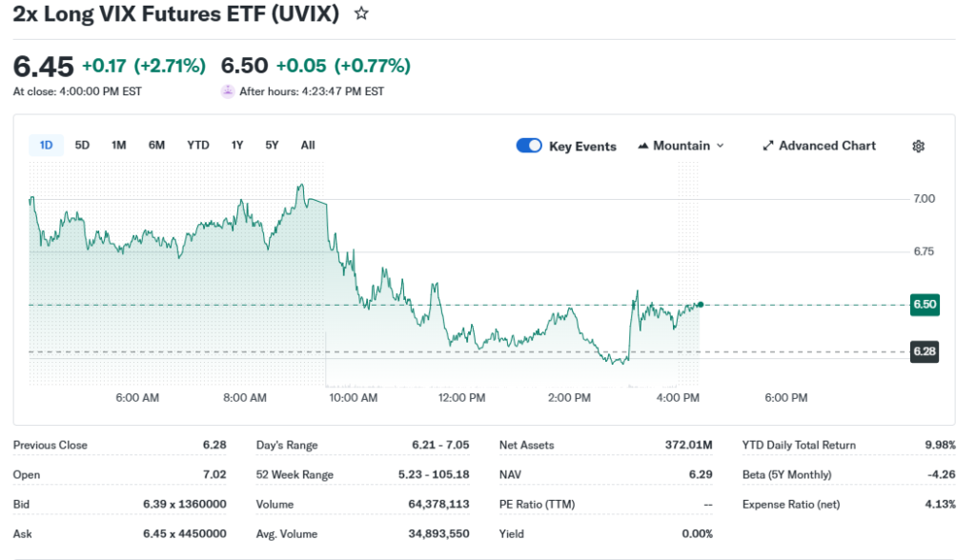Screen dimensions: 976x560
Task: Switch chart to YTD range
Action: pos(198,145)
